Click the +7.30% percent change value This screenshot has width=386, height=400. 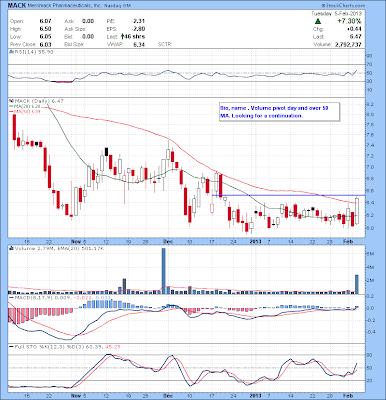pyautogui.click(x=349, y=21)
